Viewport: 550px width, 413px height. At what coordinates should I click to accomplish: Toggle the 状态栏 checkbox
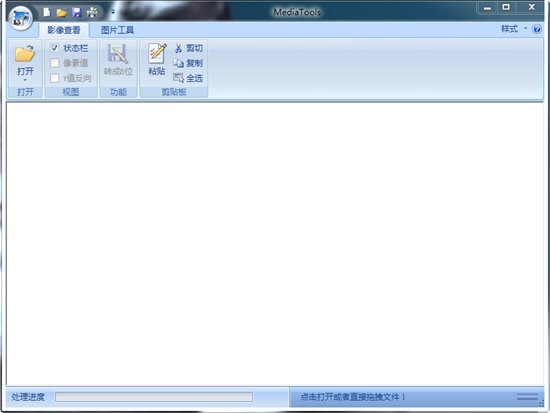(55, 48)
